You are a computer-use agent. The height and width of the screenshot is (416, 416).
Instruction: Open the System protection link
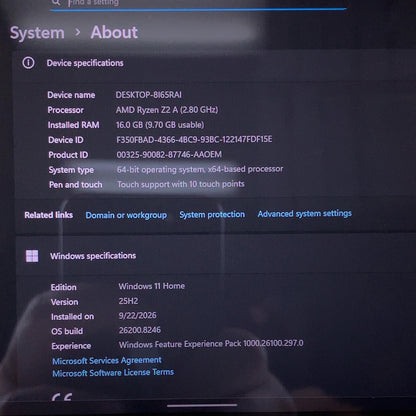coord(212,214)
